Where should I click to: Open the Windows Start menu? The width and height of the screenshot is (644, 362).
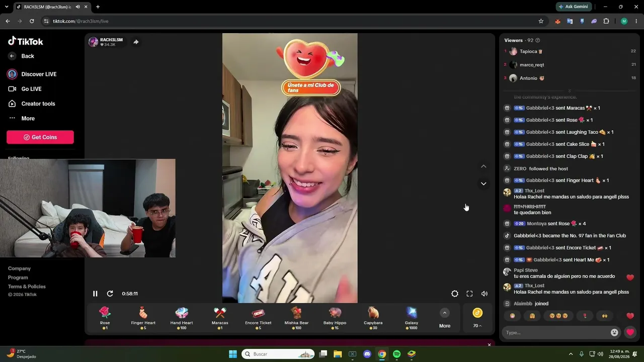(233, 354)
